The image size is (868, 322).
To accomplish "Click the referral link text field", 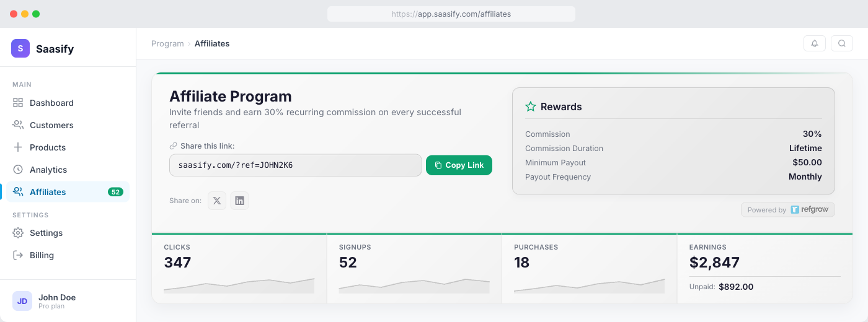I will 295,165.
